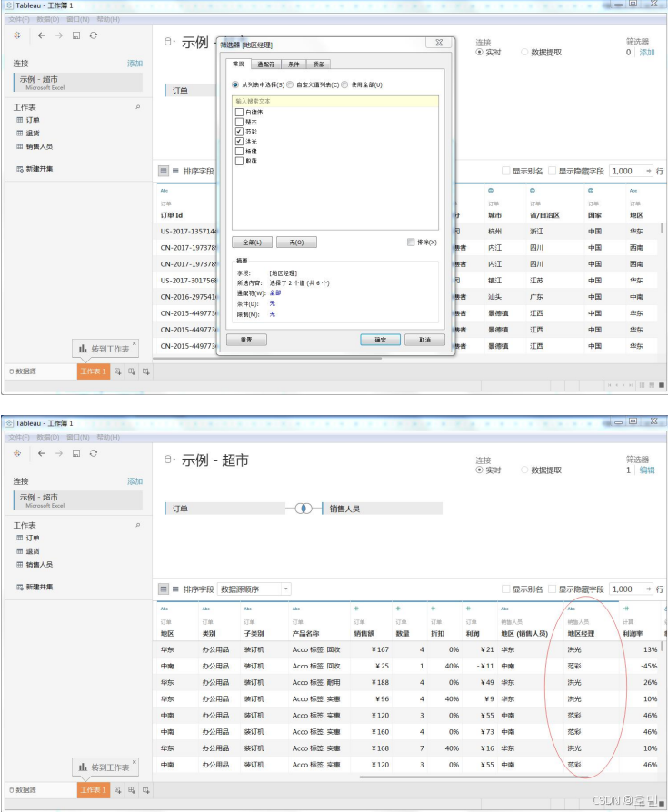This screenshot has height=812, width=668.
Task: Click the 无(O) button in the filter dialog
Action: (296, 243)
